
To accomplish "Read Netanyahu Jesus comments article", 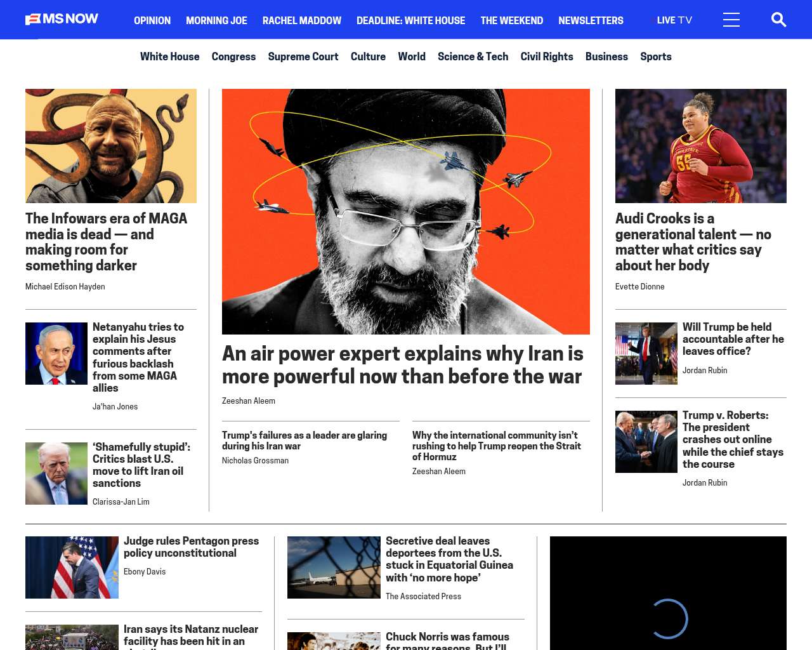I will click(138, 357).
